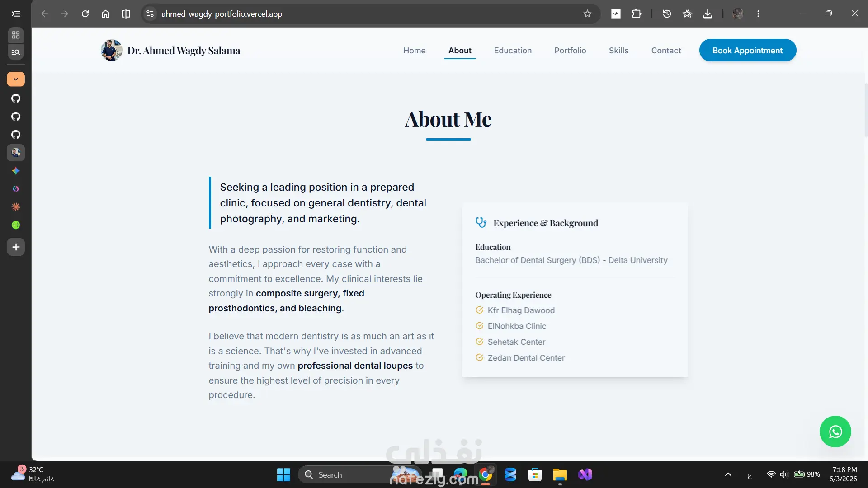868x488 pixels.
Task: Click the check icon beside ElNohkba Clinic
Action: pyautogui.click(x=480, y=326)
